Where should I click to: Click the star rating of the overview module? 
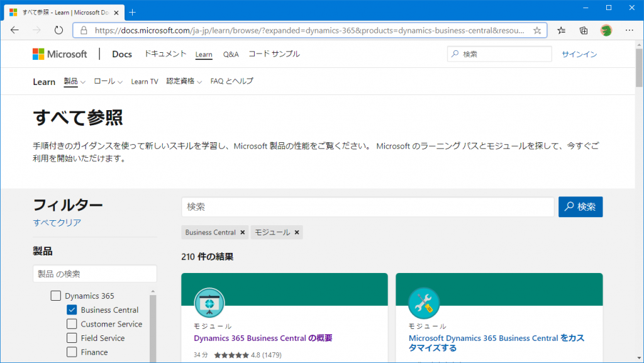pyautogui.click(x=231, y=355)
